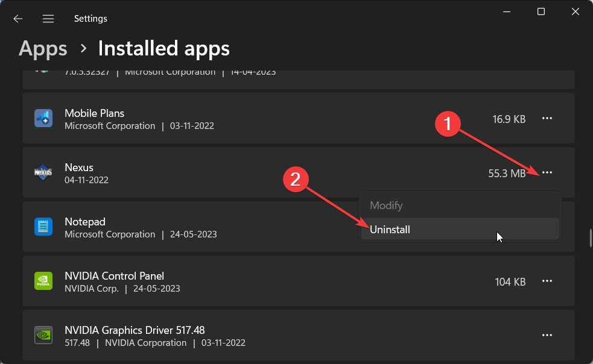Image resolution: width=593 pixels, height=364 pixels.
Task: Open more options for Mobile Plans
Action: tap(547, 118)
